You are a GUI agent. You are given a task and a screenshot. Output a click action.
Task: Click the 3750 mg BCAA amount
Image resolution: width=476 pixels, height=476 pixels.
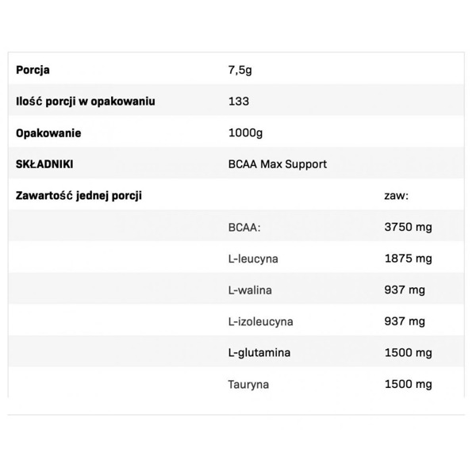coord(407,228)
